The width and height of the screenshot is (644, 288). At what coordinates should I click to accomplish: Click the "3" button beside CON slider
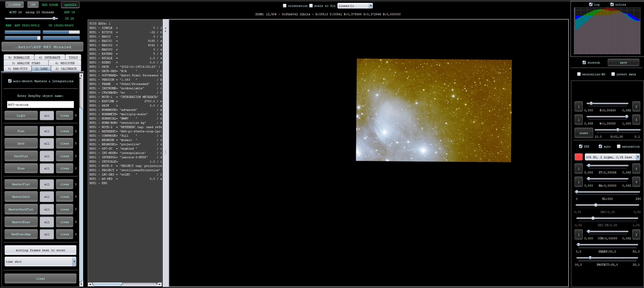click(636, 235)
